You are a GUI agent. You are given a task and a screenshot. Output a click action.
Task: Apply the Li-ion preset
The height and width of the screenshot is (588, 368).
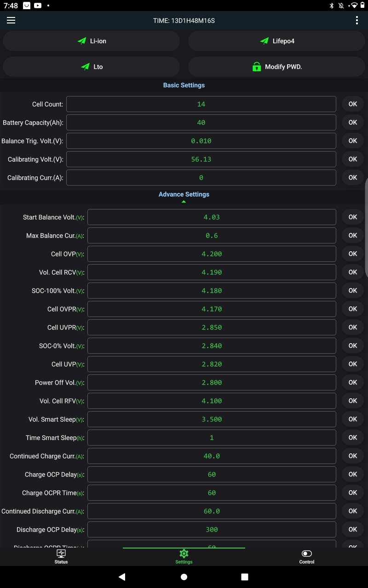point(92,41)
